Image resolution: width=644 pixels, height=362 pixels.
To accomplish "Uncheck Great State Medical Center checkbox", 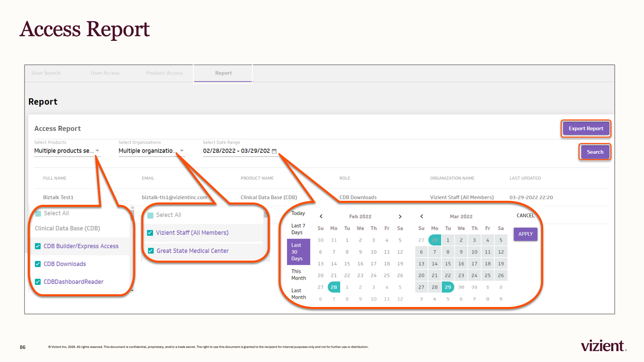I will click(x=151, y=251).
